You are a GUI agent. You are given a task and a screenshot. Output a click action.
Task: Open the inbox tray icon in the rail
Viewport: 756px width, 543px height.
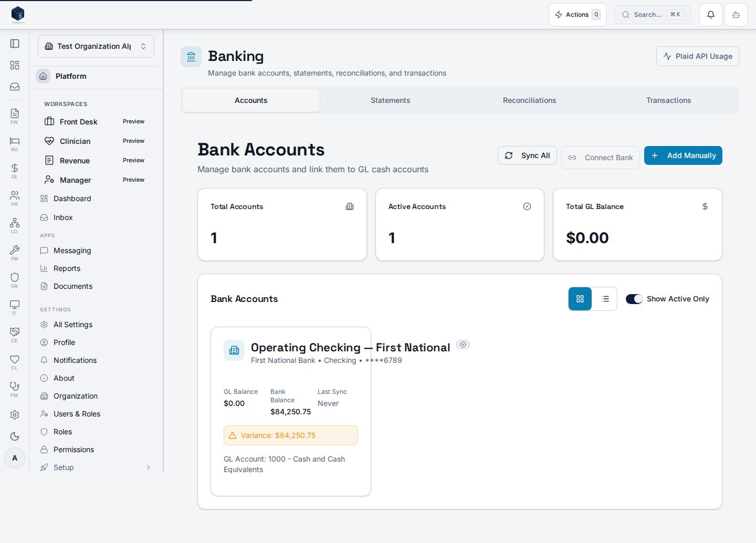15,87
